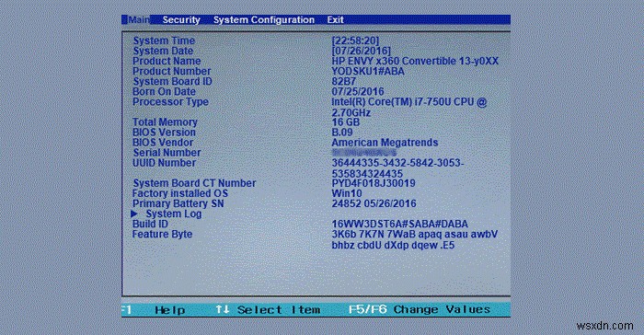The width and height of the screenshot is (644, 335).
Task: Click HP ENVY x360 Convertible product name value
Action: coord(415,61)
